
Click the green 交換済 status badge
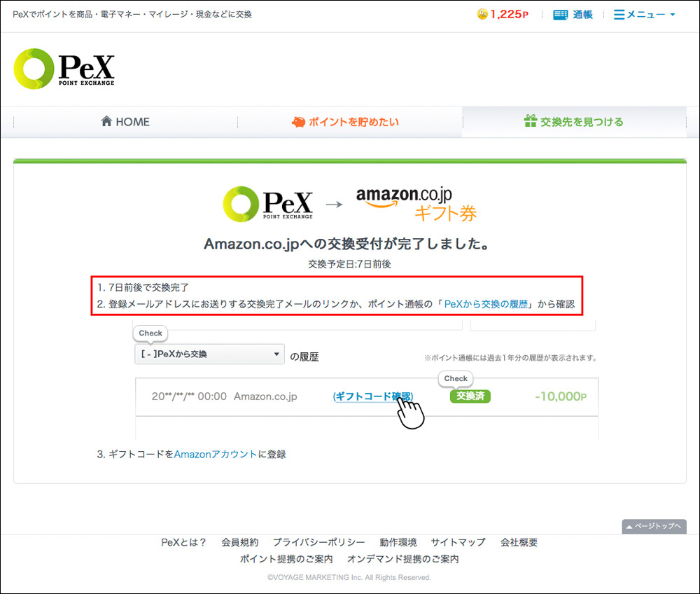tap(470, 396)
